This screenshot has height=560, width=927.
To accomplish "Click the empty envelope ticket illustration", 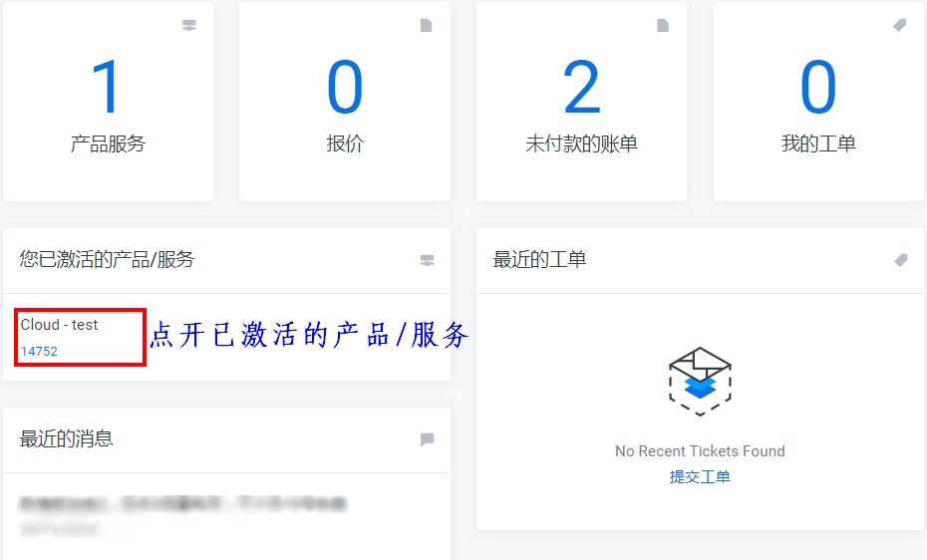I will click(x=700, y=375).
